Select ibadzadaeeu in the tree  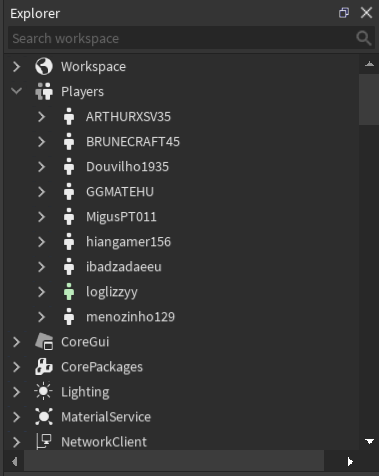(x=124, y=267)
